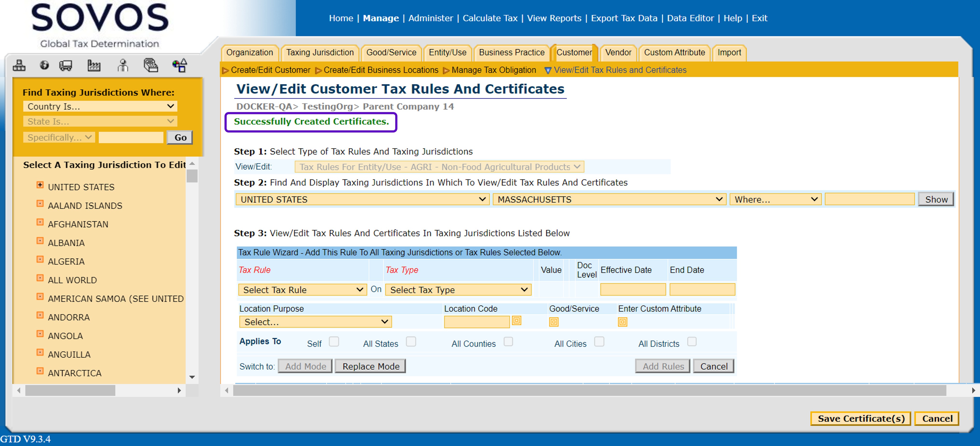
Task: Expand the UNITED STATES tree node
Action: coord(40,185)
